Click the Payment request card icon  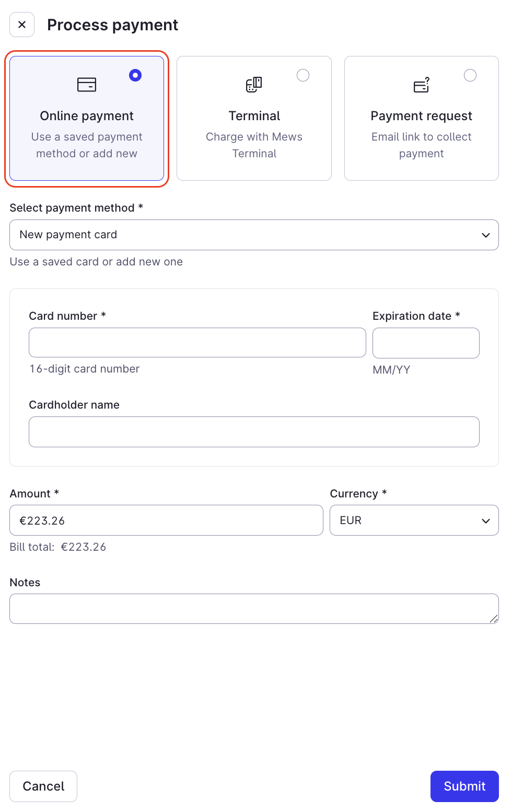pos(422,84)
